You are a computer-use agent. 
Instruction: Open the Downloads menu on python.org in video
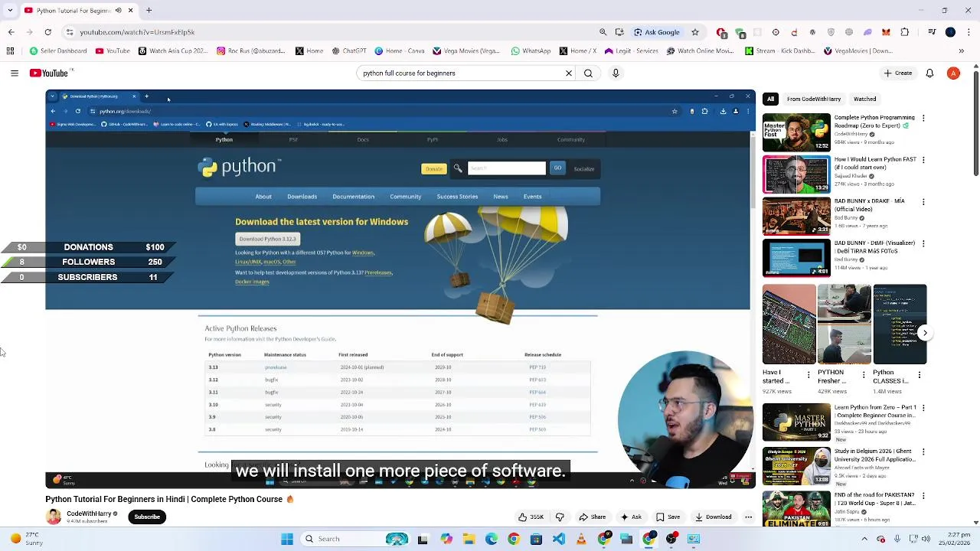point(302,197)
